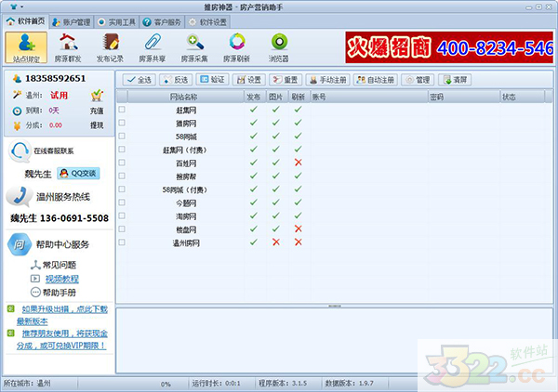Open the 帮助手册 help manual entry
This screenshot has height=392, width=558.
53,293
